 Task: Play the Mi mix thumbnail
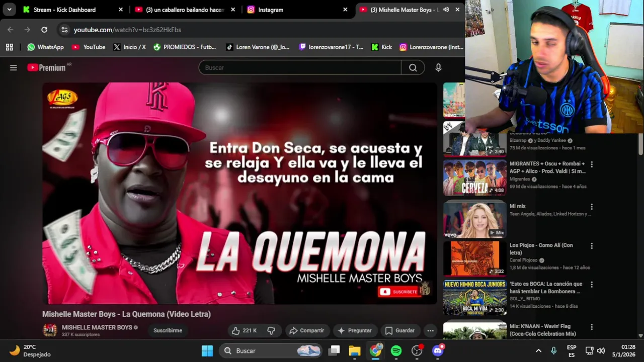474,219
